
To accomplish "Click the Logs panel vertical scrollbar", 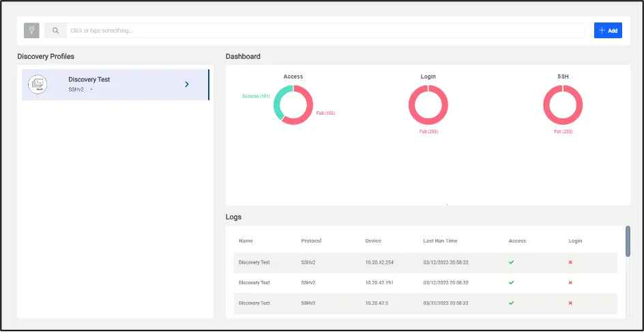I will pyautogui.click(x=628, y=241).
